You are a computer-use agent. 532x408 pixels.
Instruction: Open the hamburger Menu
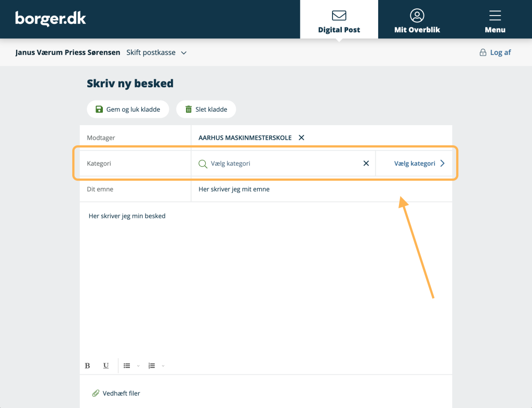pos(495,20)
